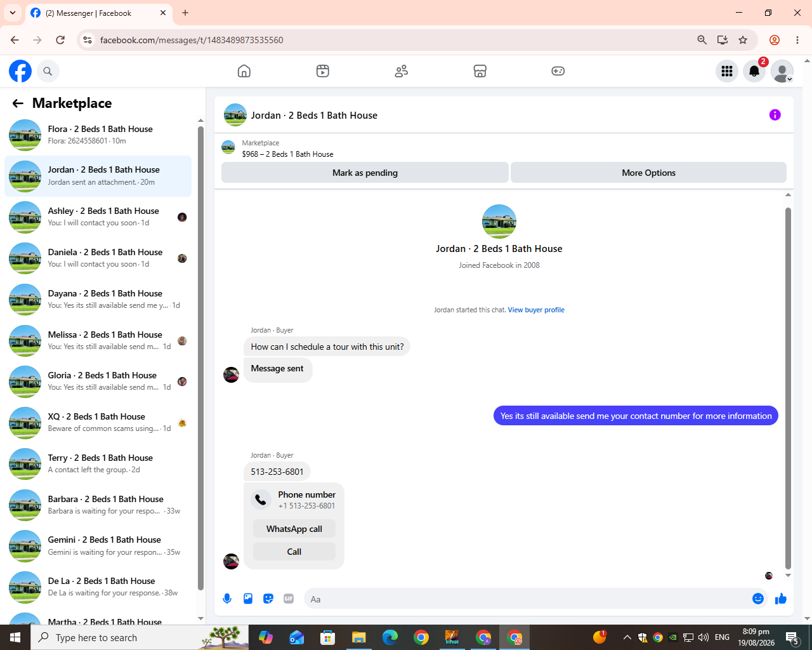Open the emoji picker
This screenshot has height=650, width=812.
758,599
